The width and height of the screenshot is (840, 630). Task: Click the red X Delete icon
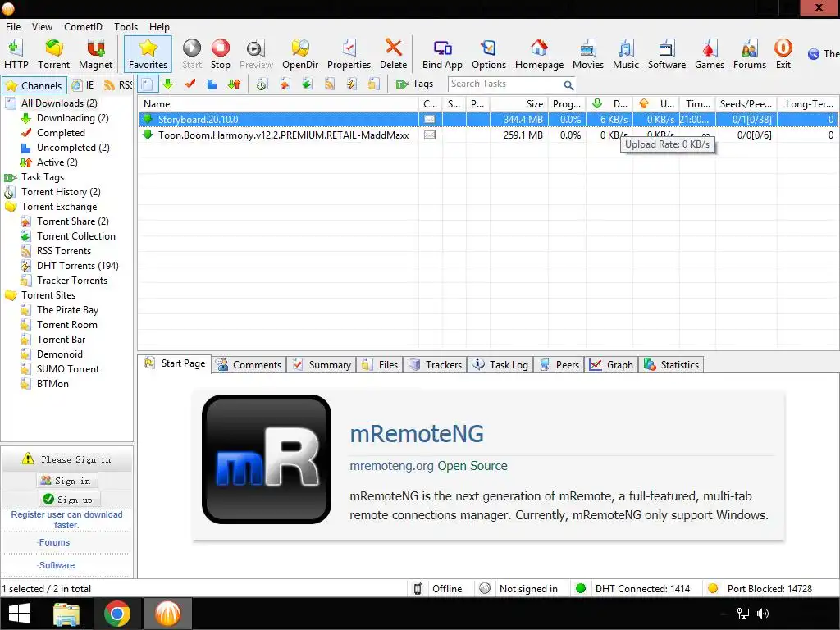click(393, 54)
